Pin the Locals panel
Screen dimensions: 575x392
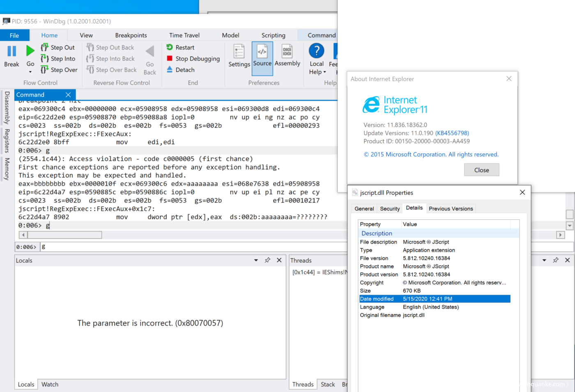pyautogui.click(x=267, y=260)
